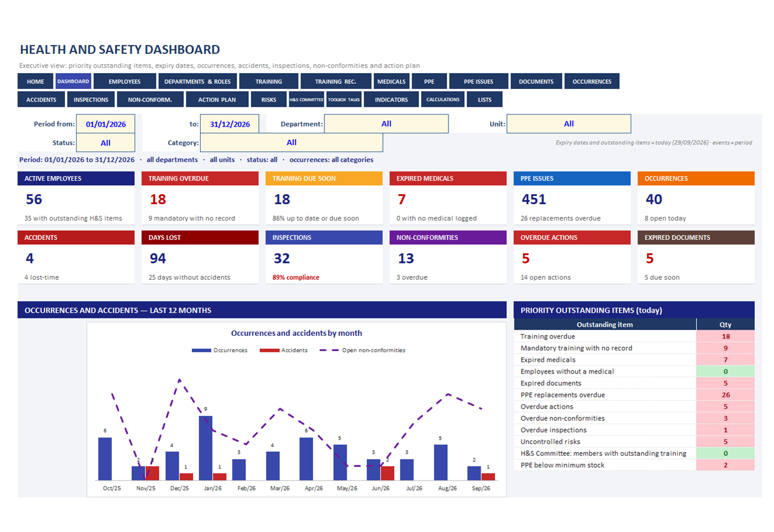774x532 pixels.
Task: Select the chart title 'Occurrences and accidents by month'
Action: pos(296,333)
